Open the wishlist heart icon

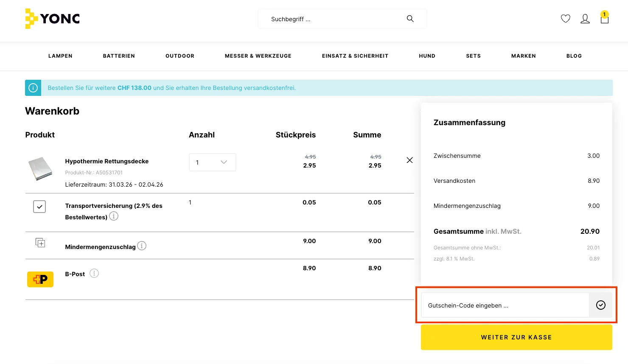click(x=565, y=19)
